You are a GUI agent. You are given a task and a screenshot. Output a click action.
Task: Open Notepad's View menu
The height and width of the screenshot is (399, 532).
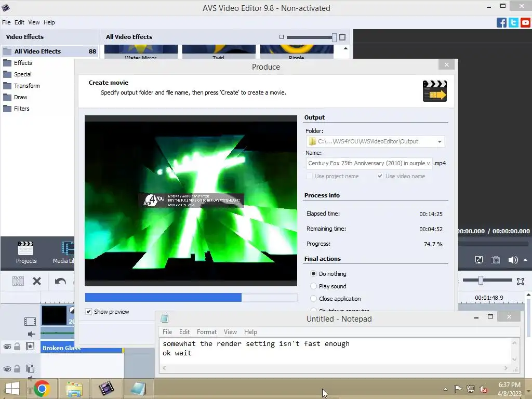(230, 332)
